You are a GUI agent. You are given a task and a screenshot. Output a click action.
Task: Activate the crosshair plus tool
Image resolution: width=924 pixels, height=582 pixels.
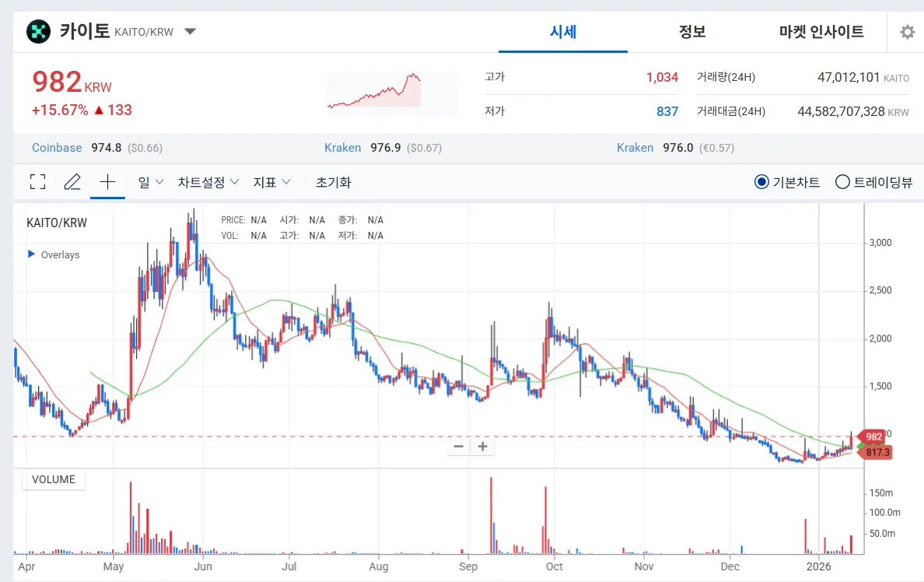(x=107, y=181)
